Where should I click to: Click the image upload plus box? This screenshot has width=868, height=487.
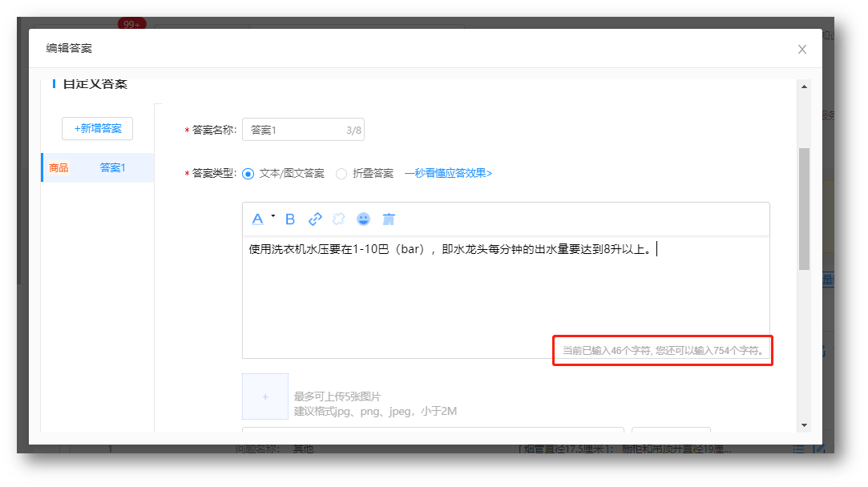coord(265,396)
